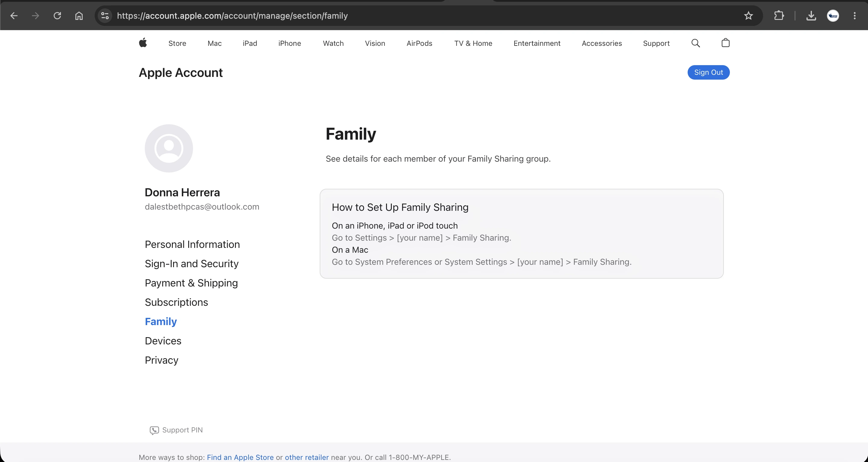
Task: Click the Sign Out button
Action: click(708, 72)
